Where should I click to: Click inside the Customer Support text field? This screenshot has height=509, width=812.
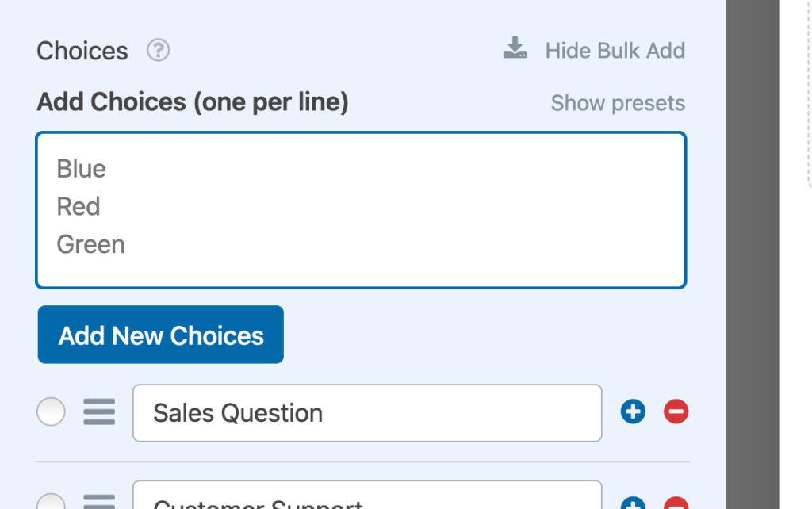point(366,503)
